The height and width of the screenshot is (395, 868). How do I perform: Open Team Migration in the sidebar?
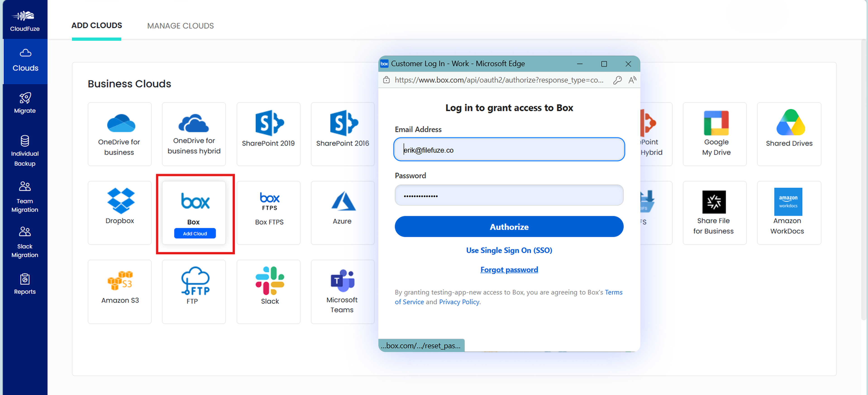tap(25, 197)
